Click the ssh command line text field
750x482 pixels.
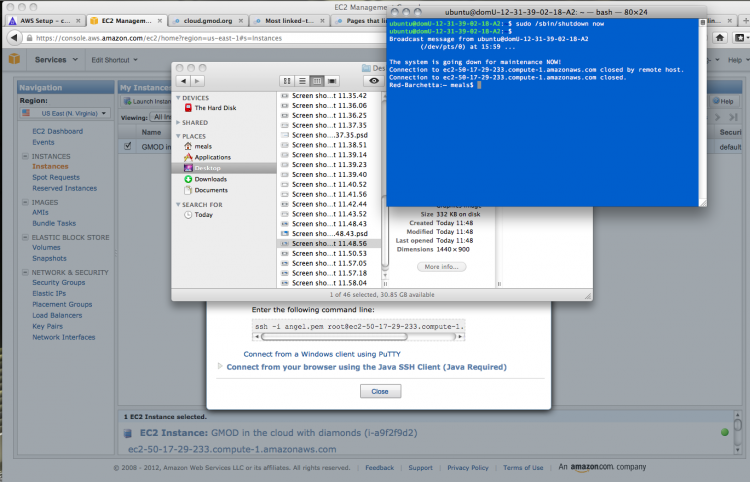(x=358, y=327)
